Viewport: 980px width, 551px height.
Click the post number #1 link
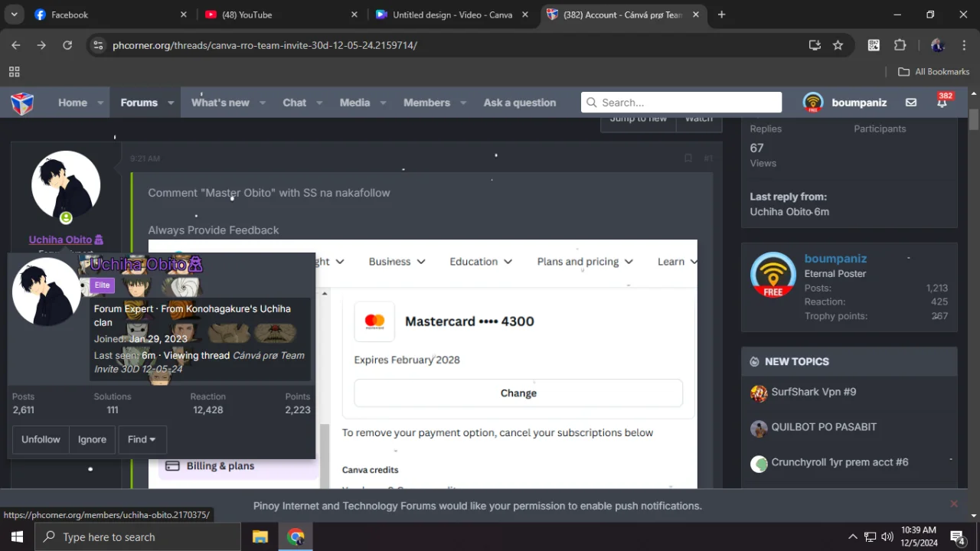tap(708, 158)
